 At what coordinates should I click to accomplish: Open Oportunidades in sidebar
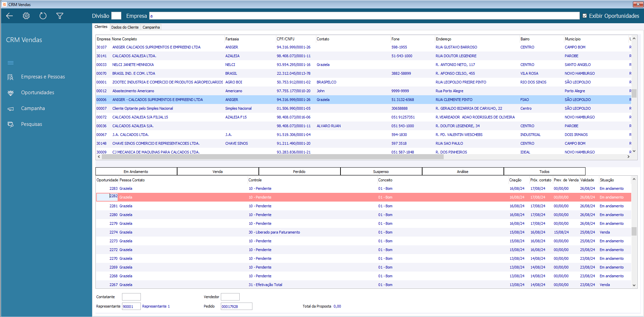click(x=38, y=93)
